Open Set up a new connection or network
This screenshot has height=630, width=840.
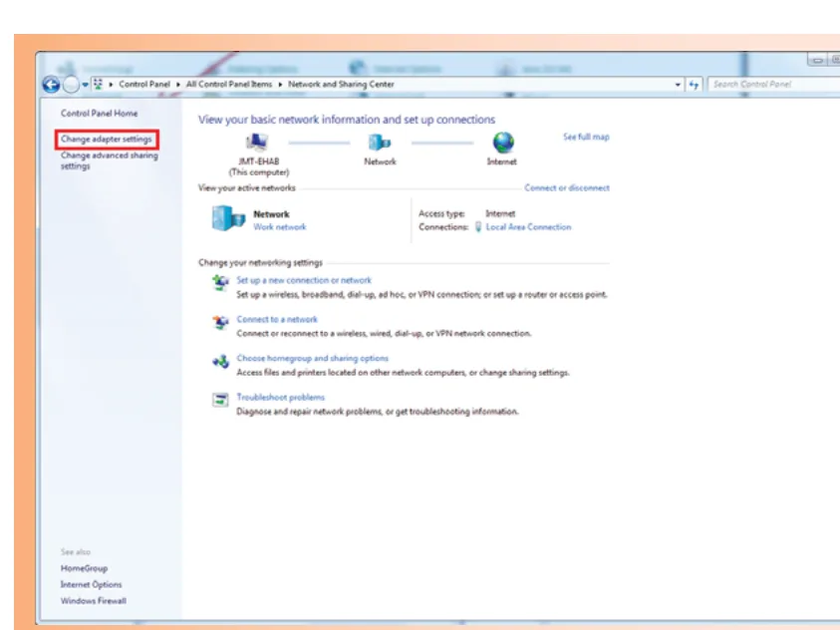(304, 280)
